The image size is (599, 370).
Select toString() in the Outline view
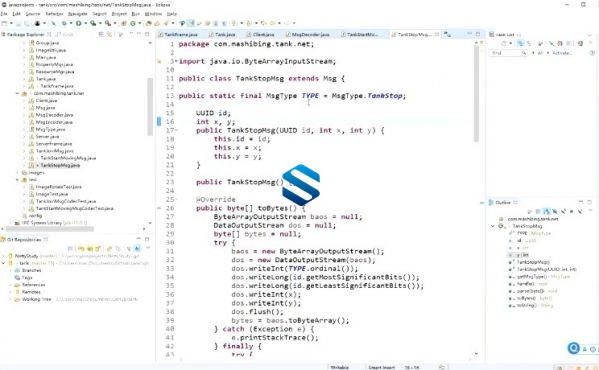(526, 305)
